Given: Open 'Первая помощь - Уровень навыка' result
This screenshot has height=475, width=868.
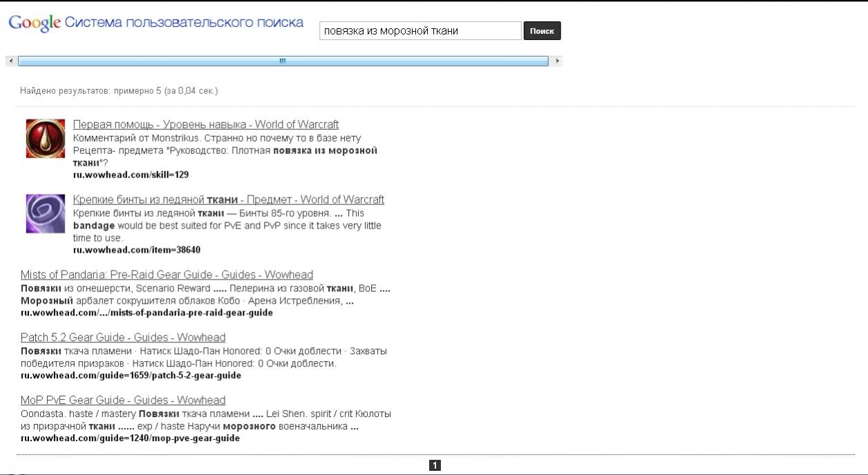Looking at the screenshot, I should (206, 124).
